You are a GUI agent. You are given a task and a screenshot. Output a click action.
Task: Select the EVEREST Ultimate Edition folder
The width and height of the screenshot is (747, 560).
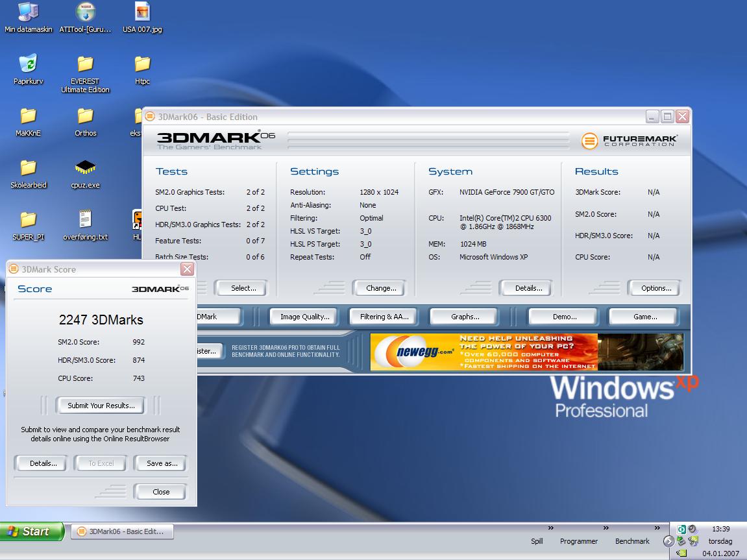pos(85,74)
